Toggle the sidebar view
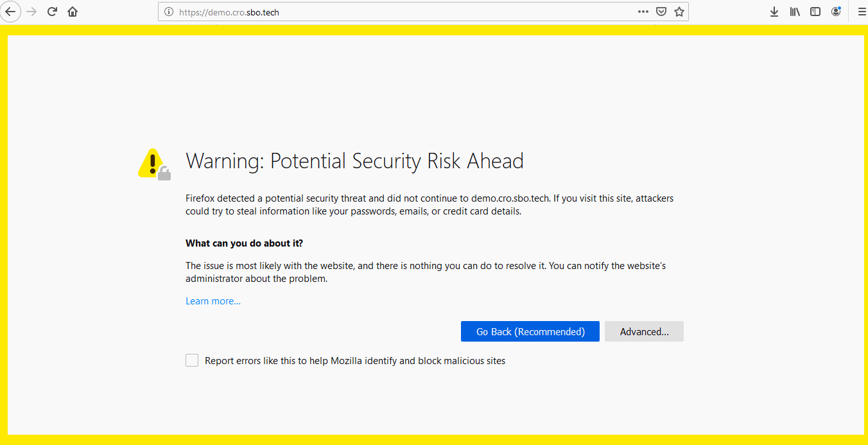868x445 pixels. (x=815, y=12)
